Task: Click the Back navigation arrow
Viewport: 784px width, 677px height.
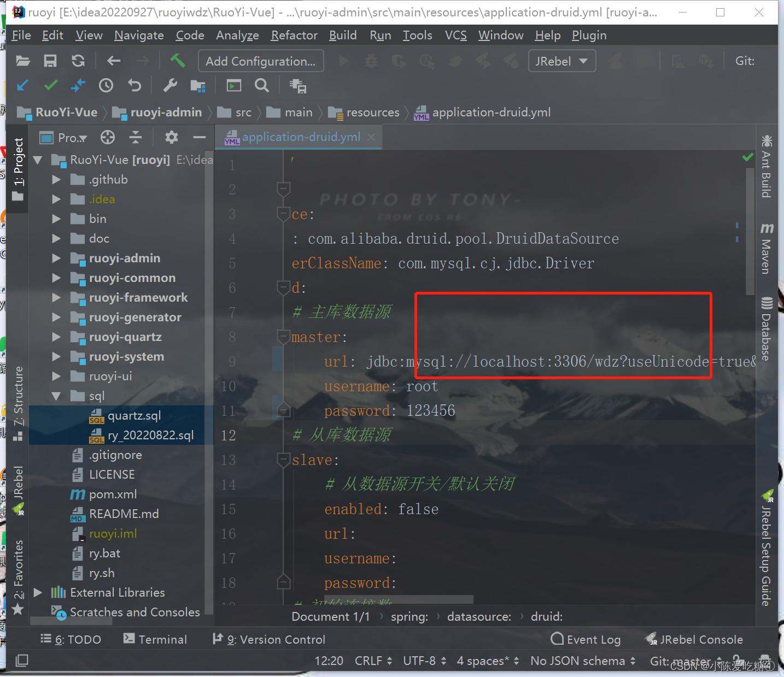Action: point(114,61)
